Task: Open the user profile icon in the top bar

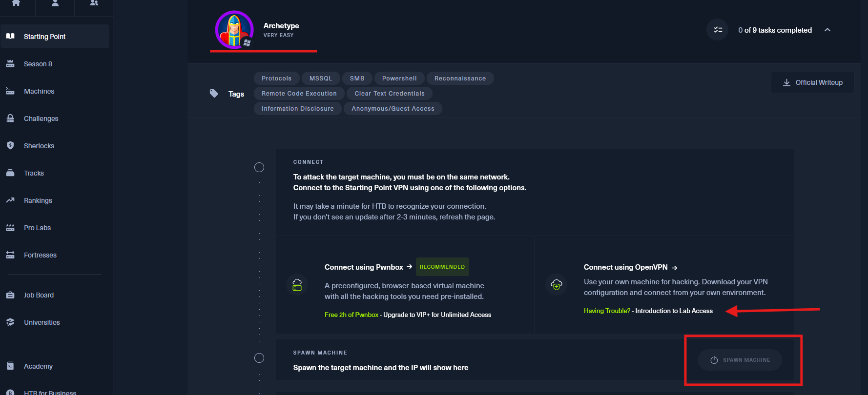Action: click(x=55, y=3)
